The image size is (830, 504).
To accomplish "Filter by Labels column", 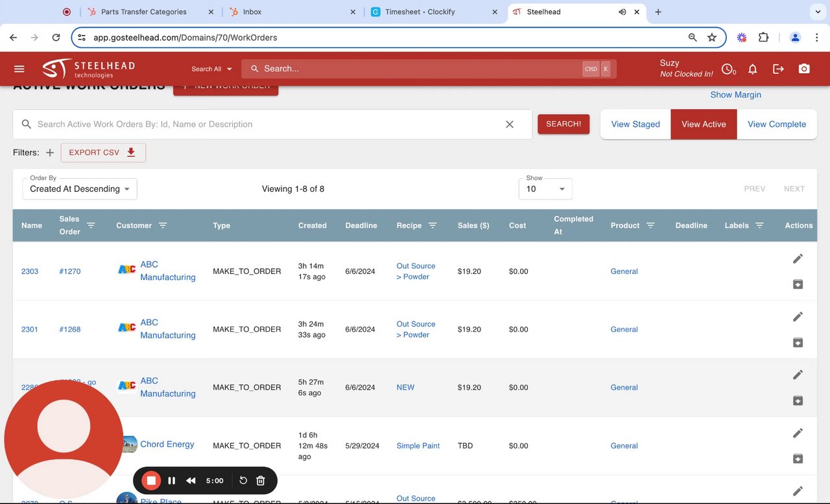I will click(759, 225).
